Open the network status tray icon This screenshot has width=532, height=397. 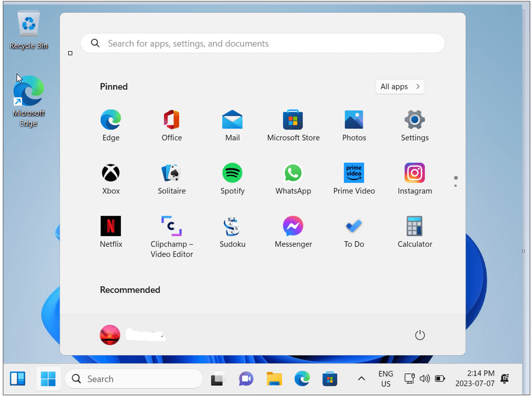click(409, 379)
